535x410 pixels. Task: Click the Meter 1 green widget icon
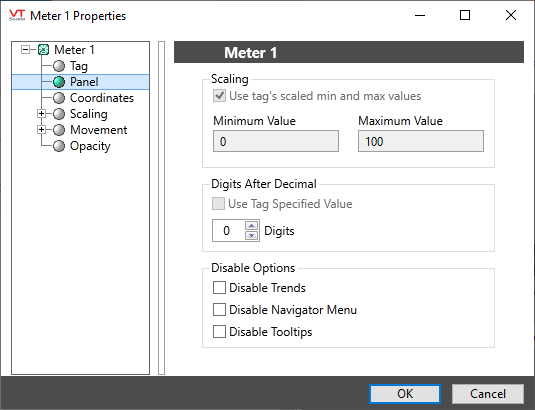tap(43, 50)
